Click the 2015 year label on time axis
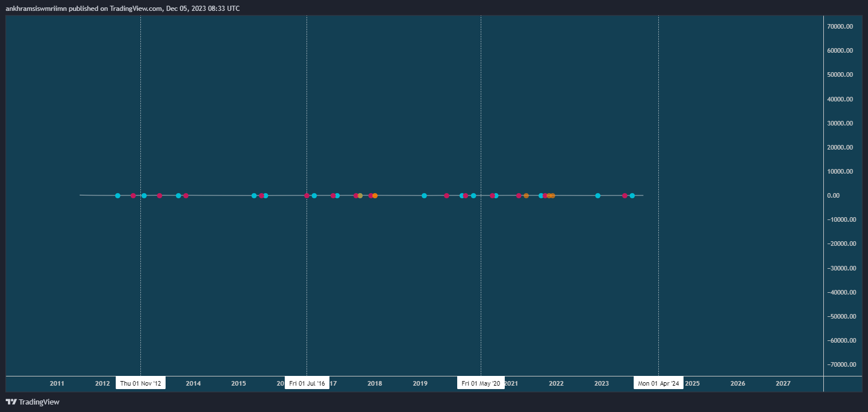Image resolution: width=868 pixels, height=412 pixels. pos(238,383)
